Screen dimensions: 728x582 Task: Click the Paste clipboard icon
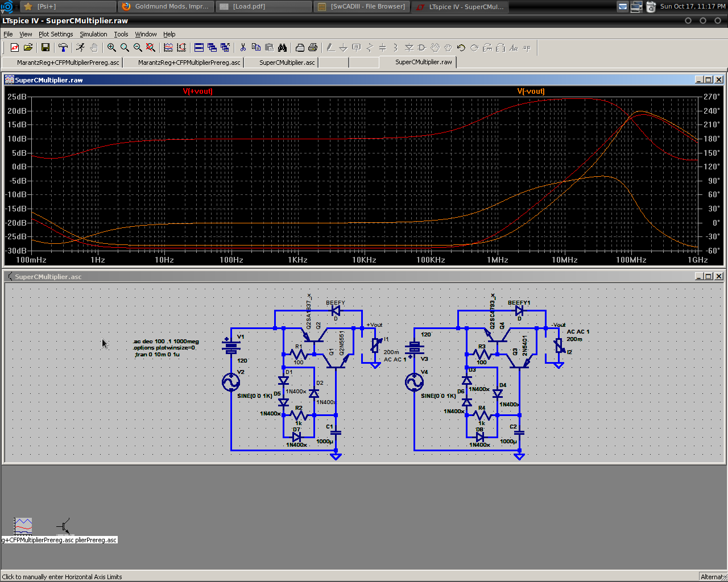(269, 48)
